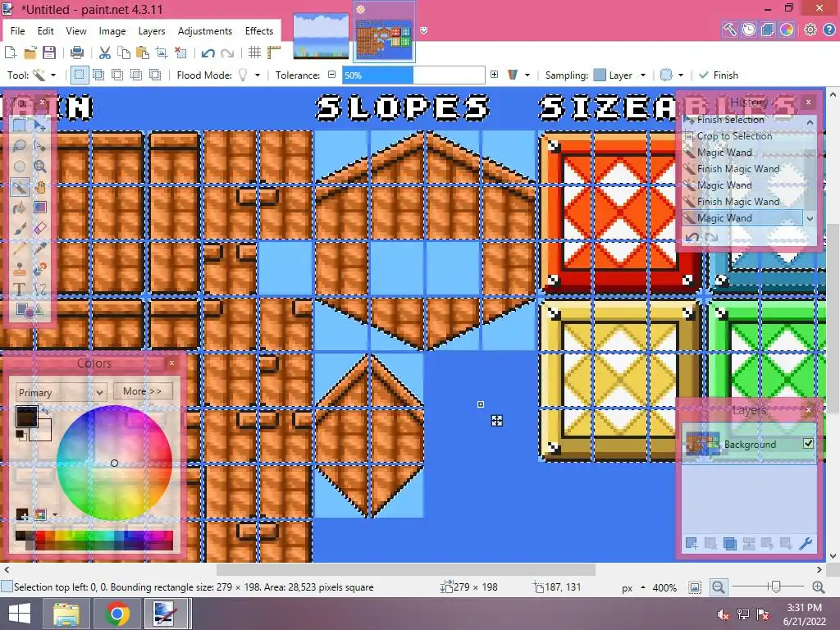Select the Move Selected Pixels tool
The width and height of the screenshot is (840, 630).
pyautogui.click(x=40, y=126)
